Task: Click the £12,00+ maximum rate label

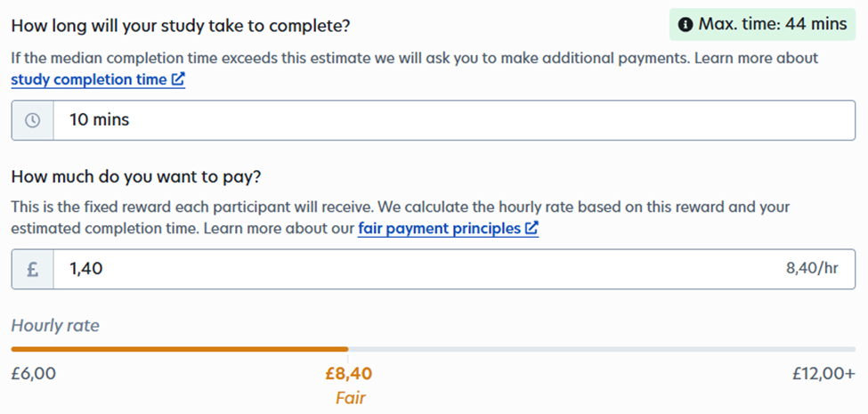Action: click(823, 374)
